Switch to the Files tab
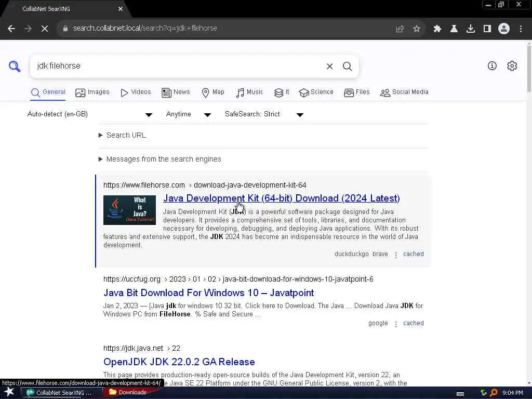 click(x=356, y=92)
